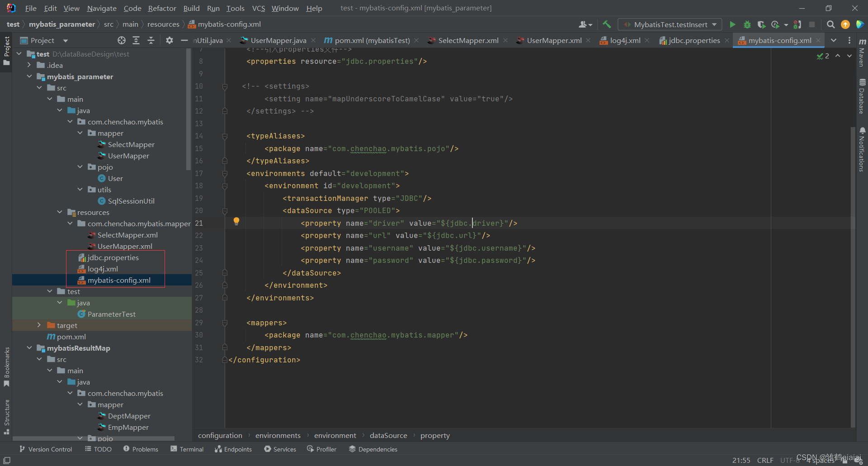The image size is (868, 466).
Task: Click the Project tree vertical scrollbar
Action: click(189, 109)
